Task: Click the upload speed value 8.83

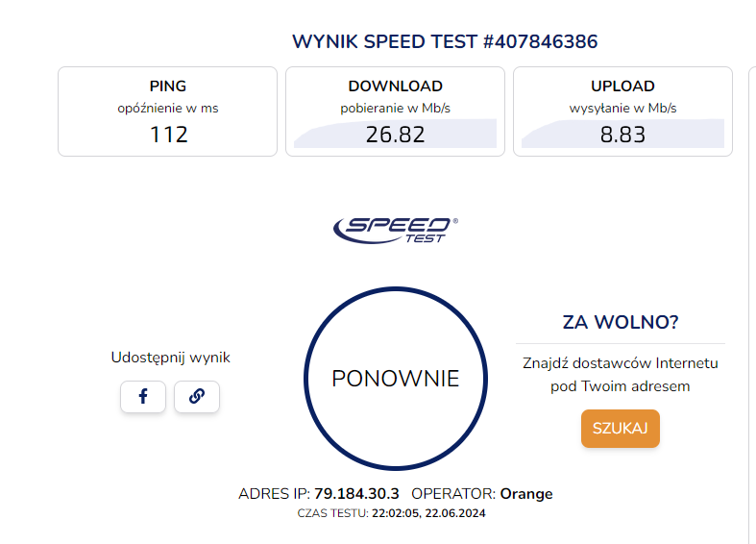Action: coord(622,135)
